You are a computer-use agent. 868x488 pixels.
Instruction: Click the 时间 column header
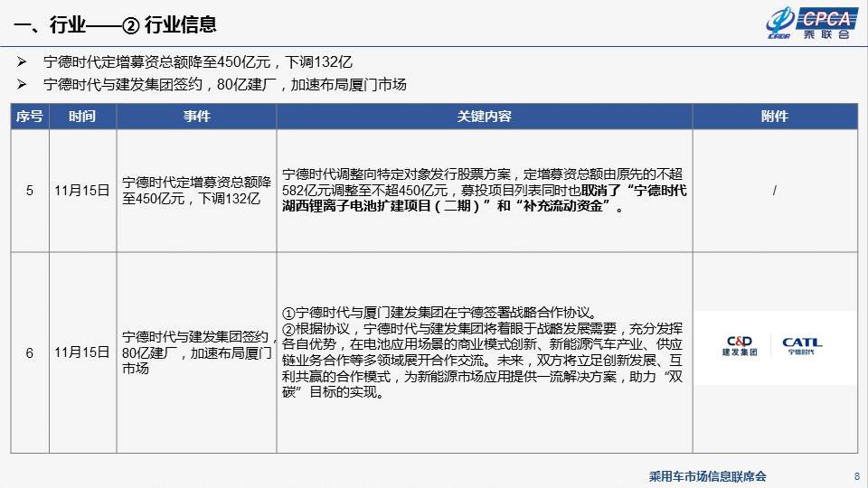pos(82,117)
